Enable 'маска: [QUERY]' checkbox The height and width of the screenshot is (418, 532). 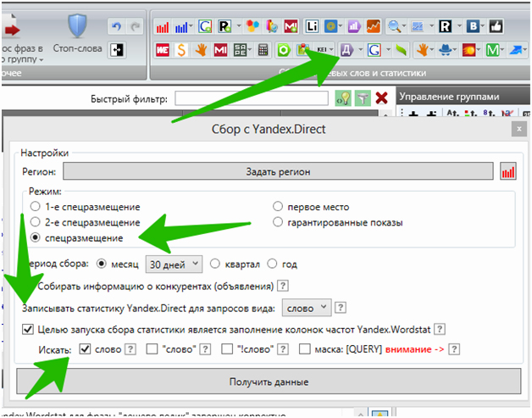(305, 349)
